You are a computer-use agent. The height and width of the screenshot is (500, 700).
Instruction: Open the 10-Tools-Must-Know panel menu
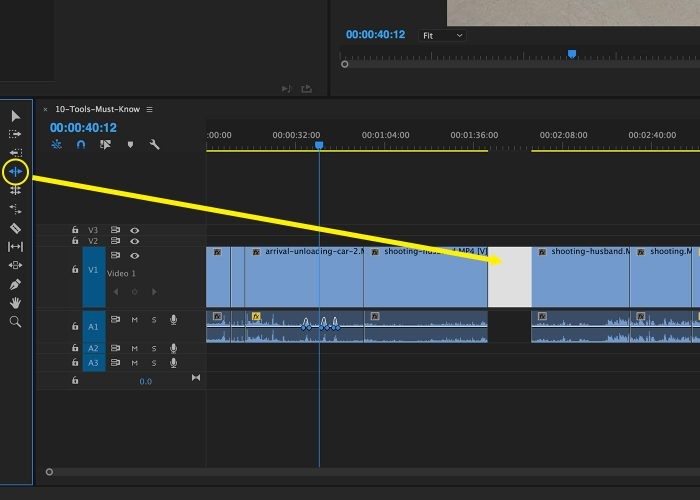click(x=150, y=109)
